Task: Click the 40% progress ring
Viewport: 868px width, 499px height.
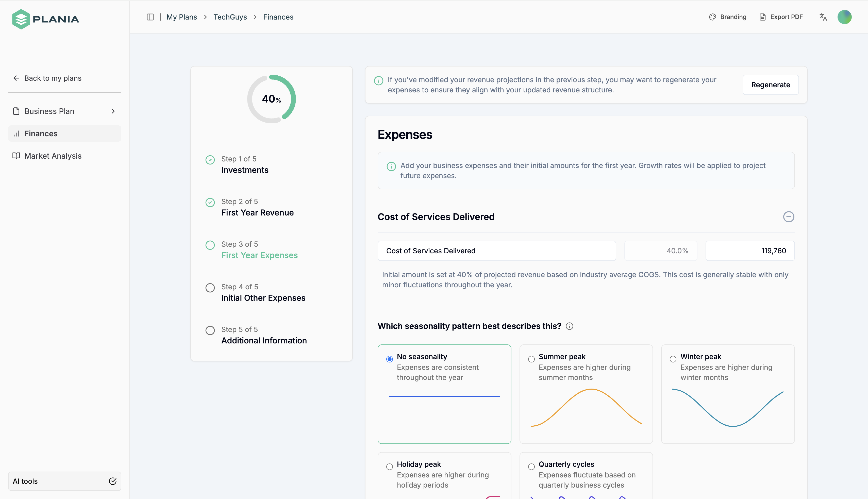Action: pyautogui.click(x=271, y=99)
